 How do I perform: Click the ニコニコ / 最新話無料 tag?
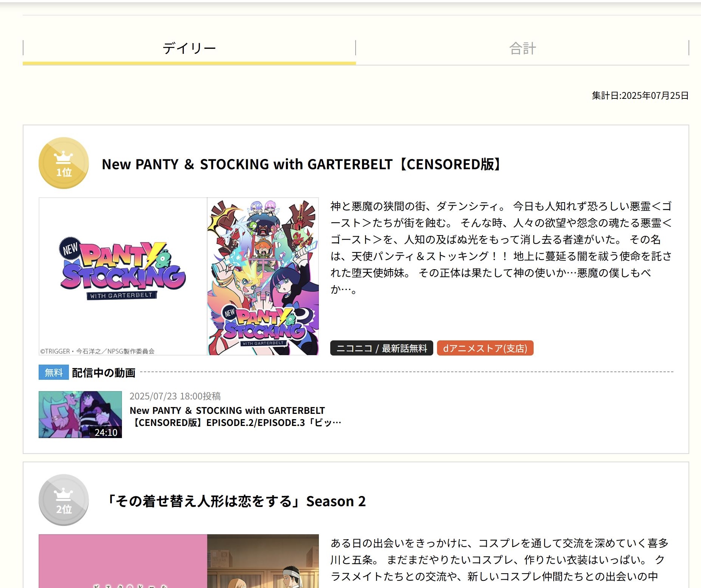(x=381, y=348)
